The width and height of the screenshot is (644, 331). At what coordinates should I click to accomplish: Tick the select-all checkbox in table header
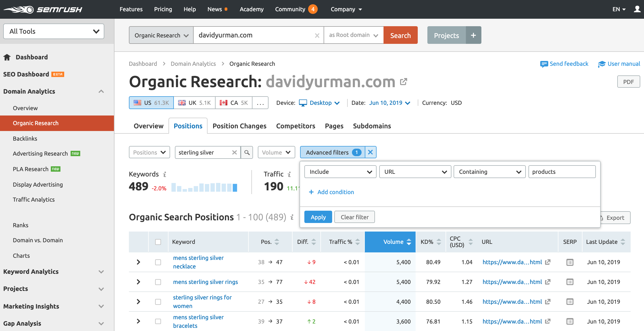(x=158, y=242)
